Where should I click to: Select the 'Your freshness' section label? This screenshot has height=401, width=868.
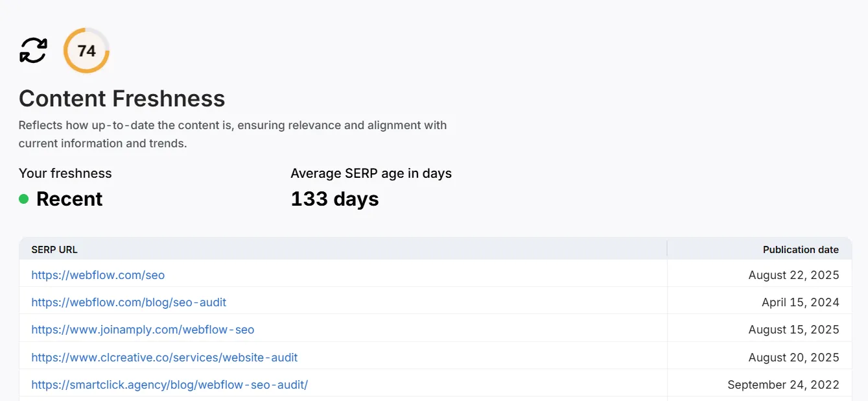pos(65,173)
